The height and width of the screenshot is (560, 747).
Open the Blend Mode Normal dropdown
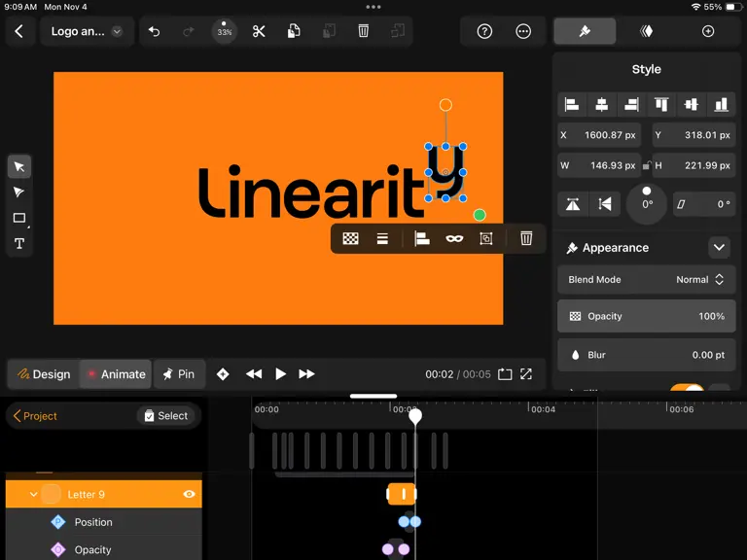click(x=647, y=280)
